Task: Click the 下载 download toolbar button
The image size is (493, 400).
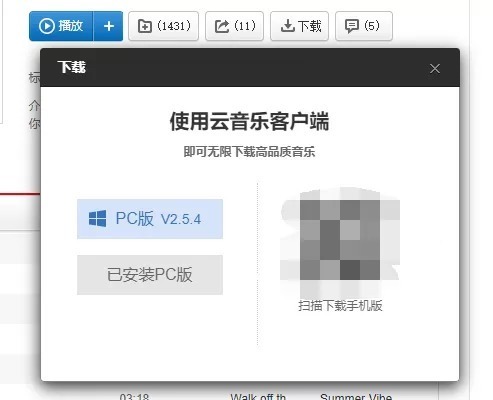Action: tap(300, 26)
